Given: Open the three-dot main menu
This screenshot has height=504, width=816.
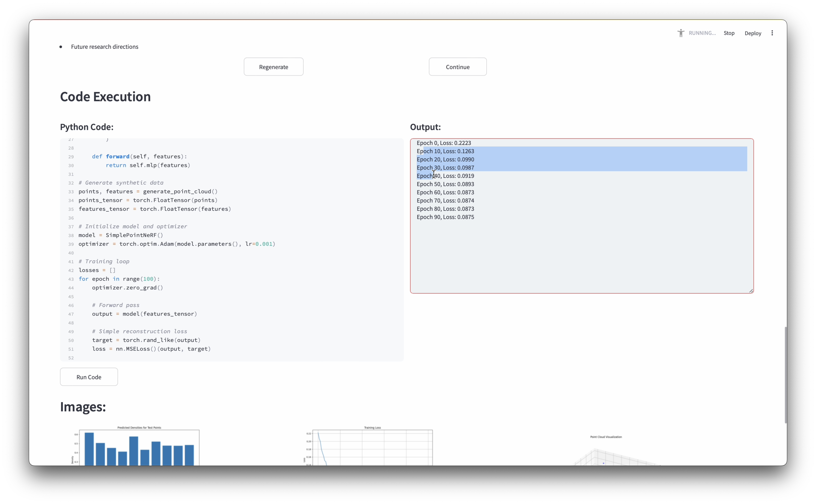Looking at the screenshot, I should pyautogui.click(x=772, y=33).
